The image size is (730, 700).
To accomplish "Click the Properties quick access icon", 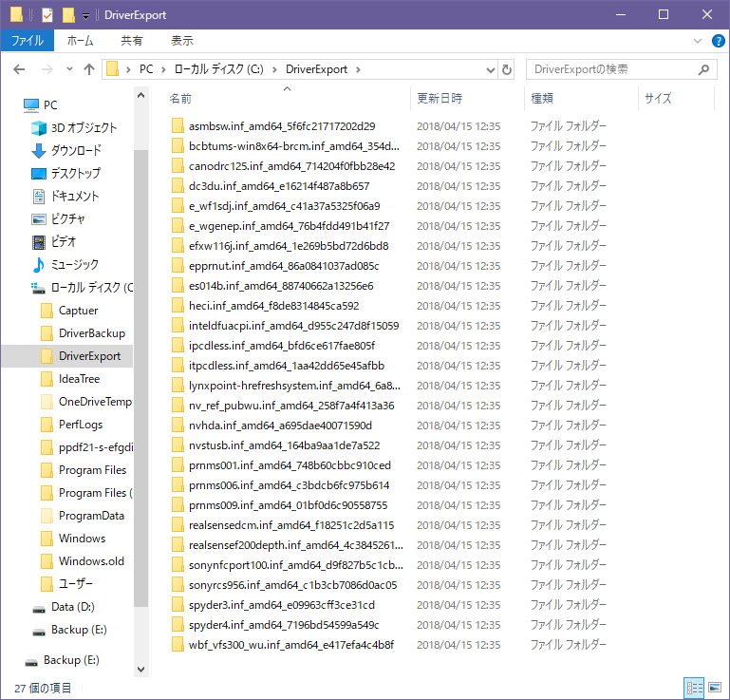I will (x=47, y=15).
